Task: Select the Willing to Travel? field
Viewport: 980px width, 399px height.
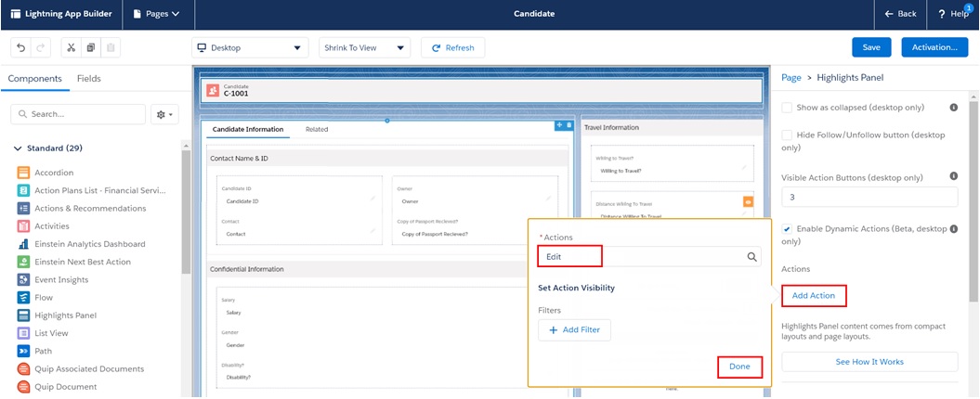Action: pyautogui.click(x=672, y=164)
